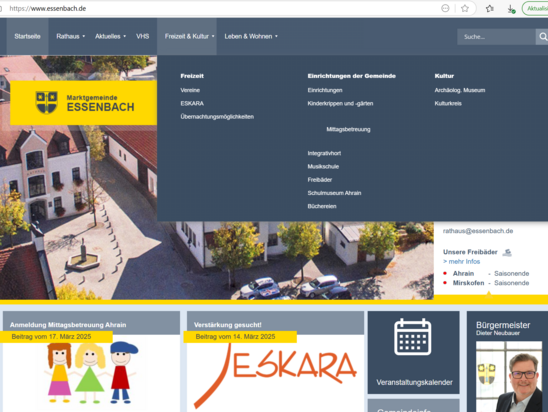Open Einrichtungen menu entry
This screenshot has width=548, height=412.
(x=325, y=90)
